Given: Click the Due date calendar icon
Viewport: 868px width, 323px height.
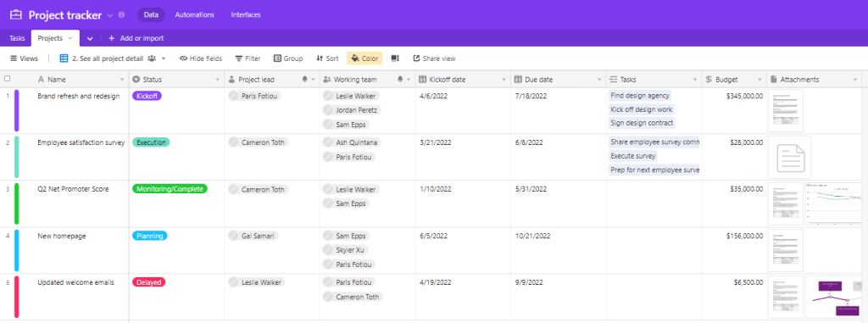Looking at the screenshot, I should [x=518, y=79].
